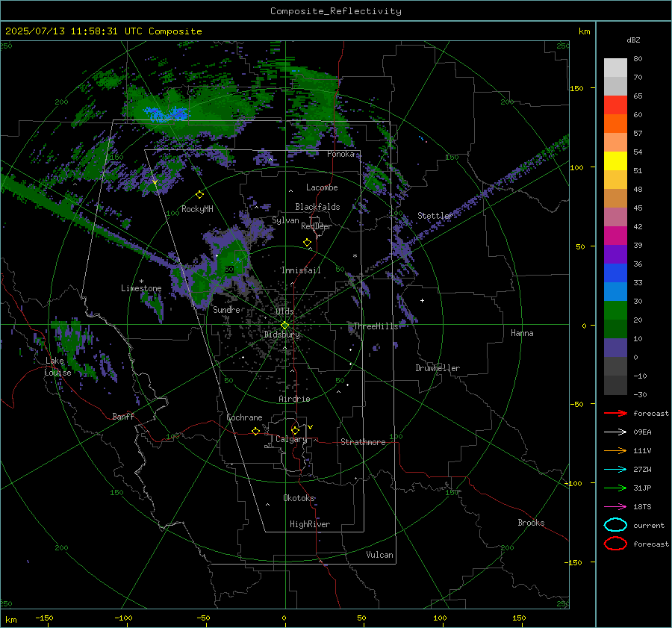Image resolution: width=672 pixels, height=628 pixels.
Task: Select the light gray 70-80 dBZ color band
Action: tap(615, 68)
